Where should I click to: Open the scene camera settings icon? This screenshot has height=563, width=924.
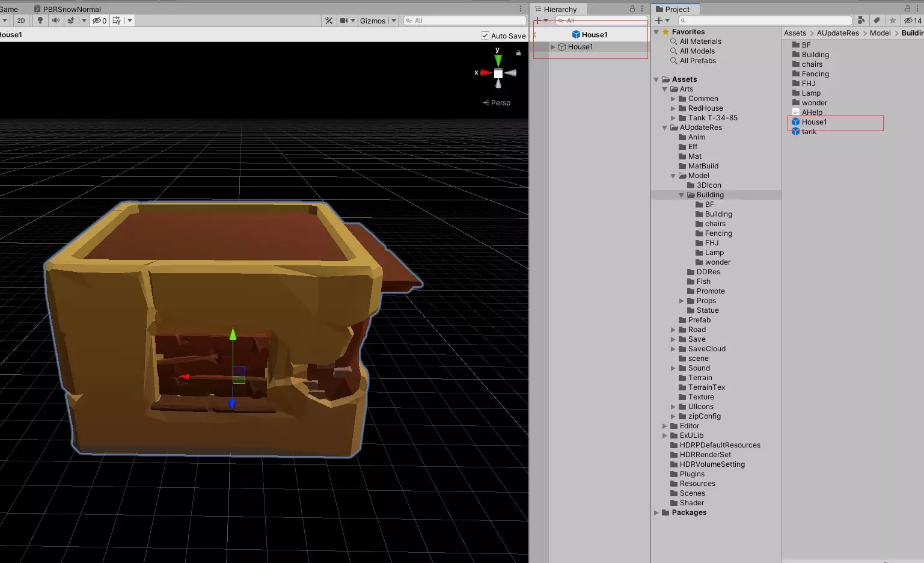tap(344, 20)
